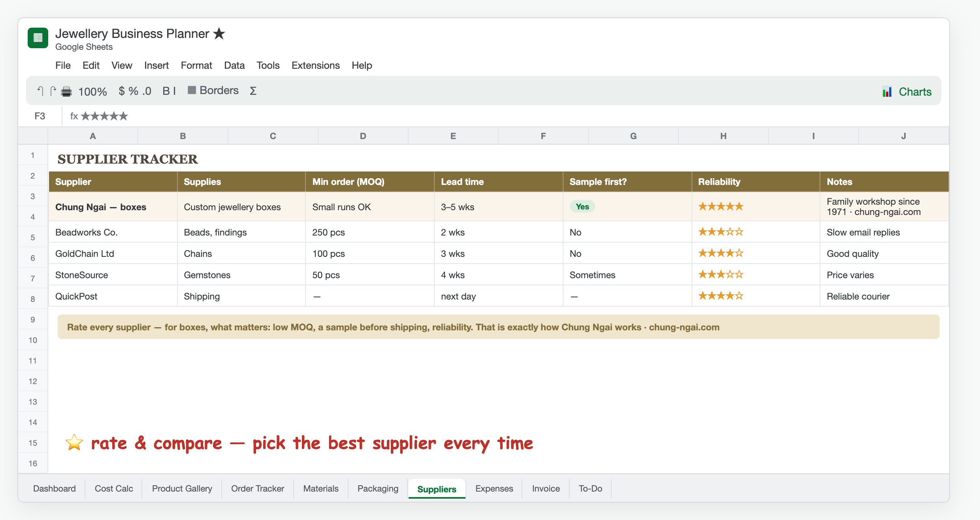
Task: Click the star next to Jewellery Business Planner
Action: point(219,34)
